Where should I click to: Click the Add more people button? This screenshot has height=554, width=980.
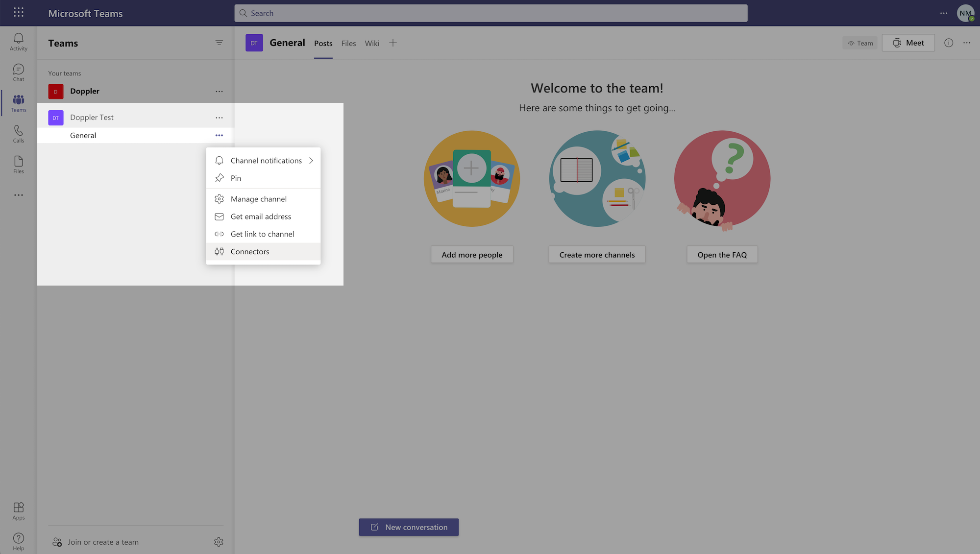pyautogui.click(x=472, y=255)
